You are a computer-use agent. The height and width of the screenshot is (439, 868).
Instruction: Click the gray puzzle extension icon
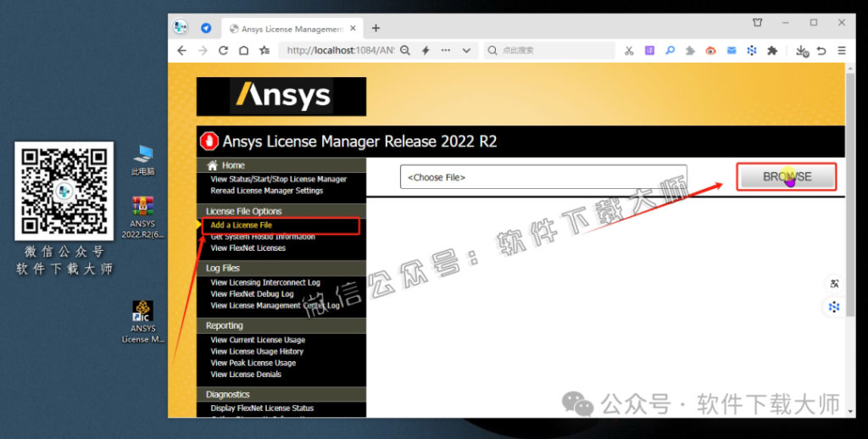coord(690,50)
